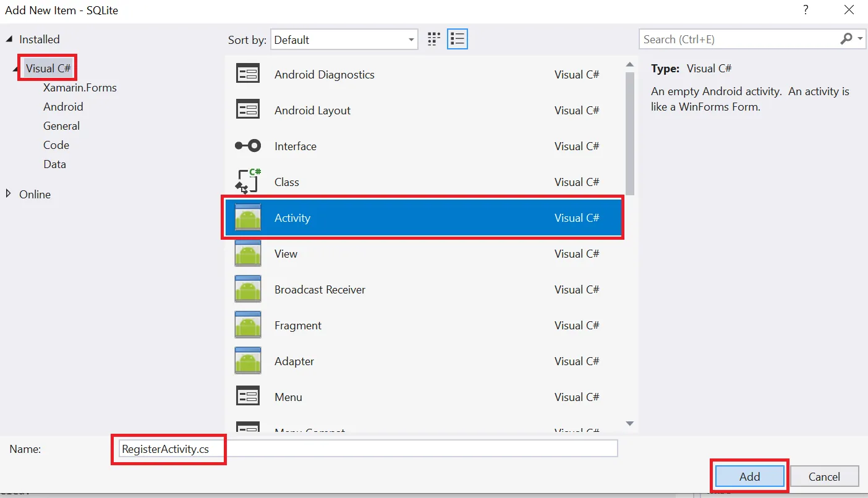Select the Android Diagnostics template icon
This screenshot has height=498, width=868.
tap(248, 74)
